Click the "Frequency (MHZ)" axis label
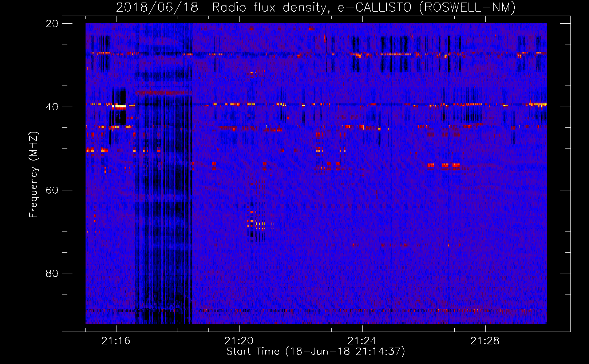589x364 pixels. point(33,175)
